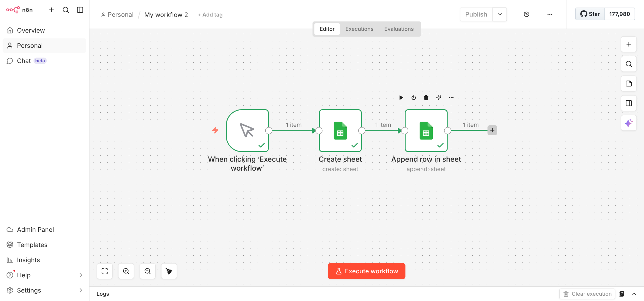Screen dimensions: 644x301
Task: Click zoom in magnifier on canvas
Action: click(x=126, y=271)
